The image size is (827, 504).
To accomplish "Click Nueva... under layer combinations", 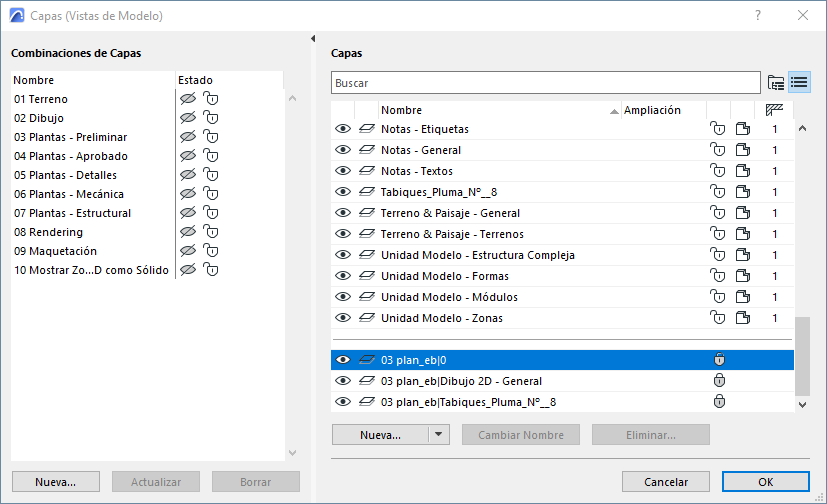I will pos(56,482).
